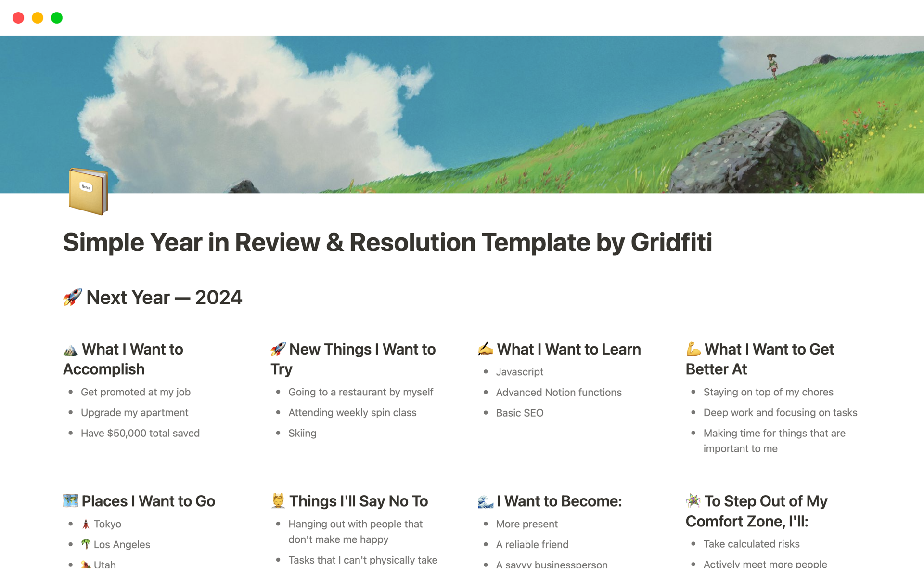Click the map emoji by Places I Want to Go
Viewport: 924px width, 578px height.
(70, 501)
